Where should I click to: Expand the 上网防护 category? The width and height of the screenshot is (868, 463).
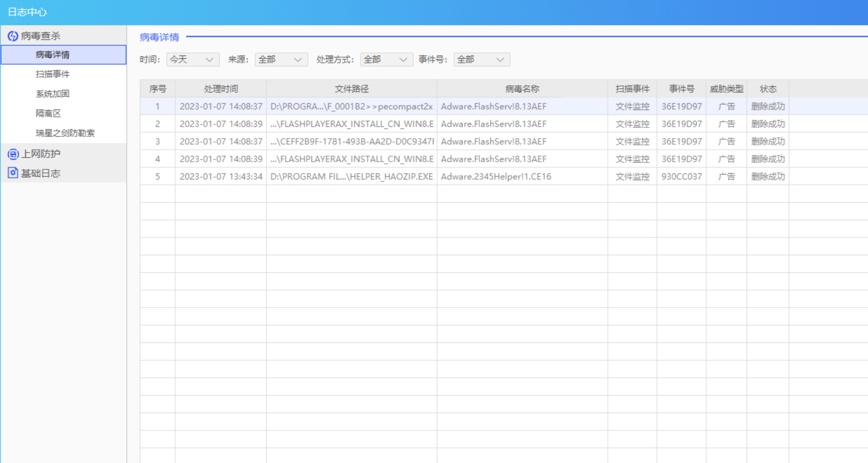point(40,154)
